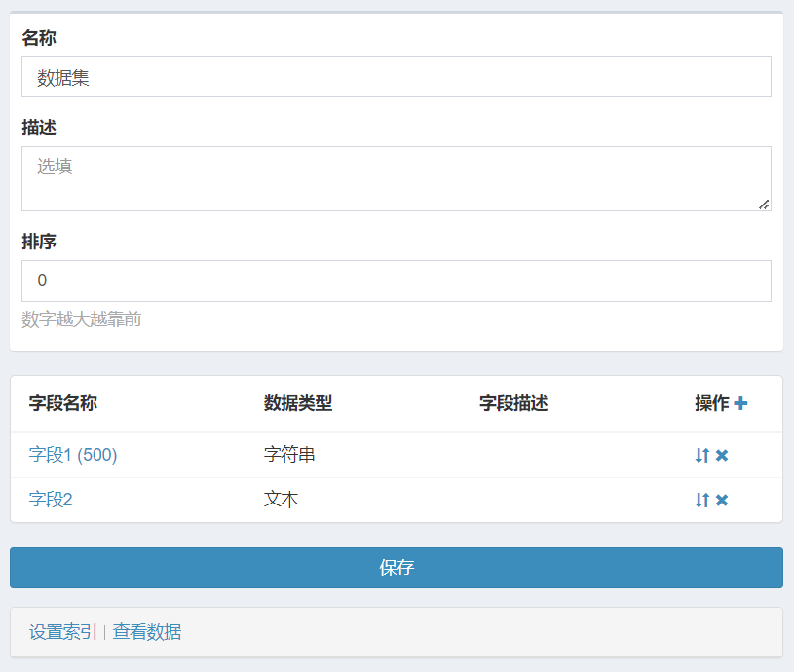
Task: Open the 字段1 (500) field link
Action: point(73,455)
